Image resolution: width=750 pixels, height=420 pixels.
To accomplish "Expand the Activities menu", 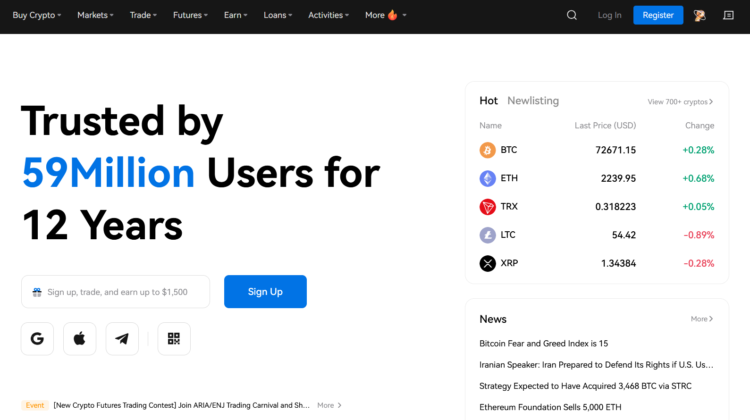I will (328, 15).
